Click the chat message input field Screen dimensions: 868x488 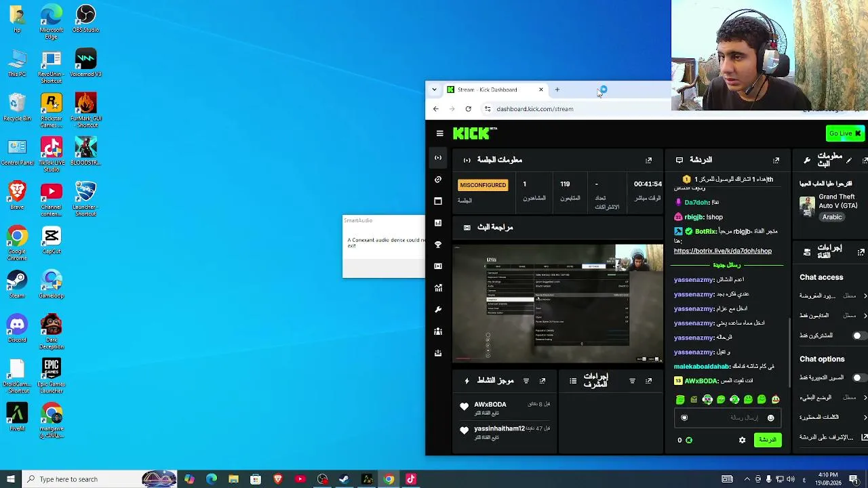coord(728,418)
